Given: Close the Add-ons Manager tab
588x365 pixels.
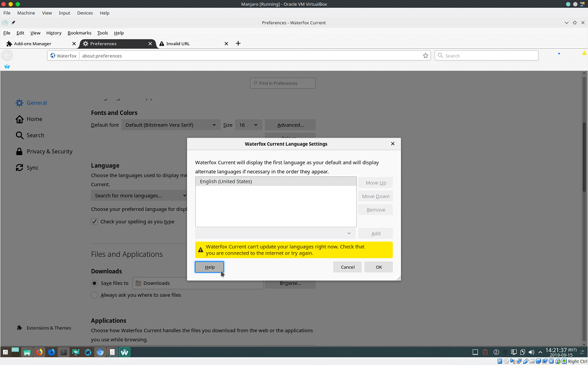Looking at the screenshot, I should pos(74,44).
